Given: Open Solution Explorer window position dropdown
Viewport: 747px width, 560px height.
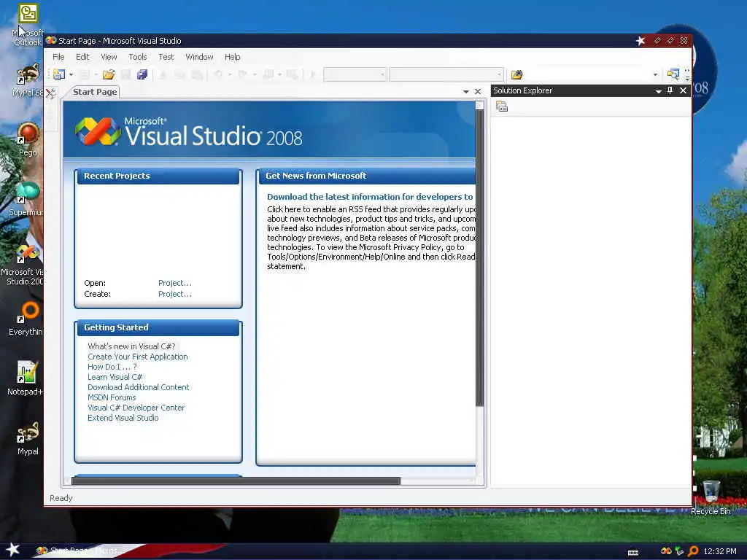Looking at the screenshot, I should click(x=659, y=91).
